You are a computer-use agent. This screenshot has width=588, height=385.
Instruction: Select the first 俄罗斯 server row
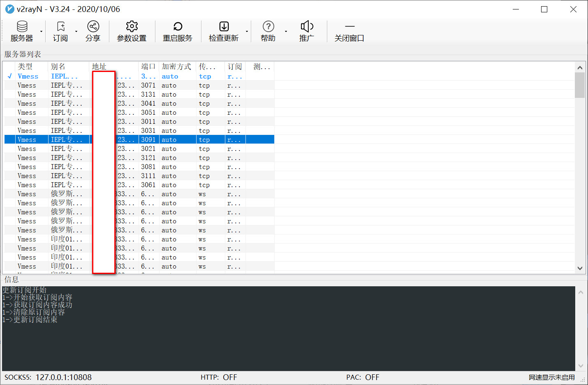(x=139, y=194)
